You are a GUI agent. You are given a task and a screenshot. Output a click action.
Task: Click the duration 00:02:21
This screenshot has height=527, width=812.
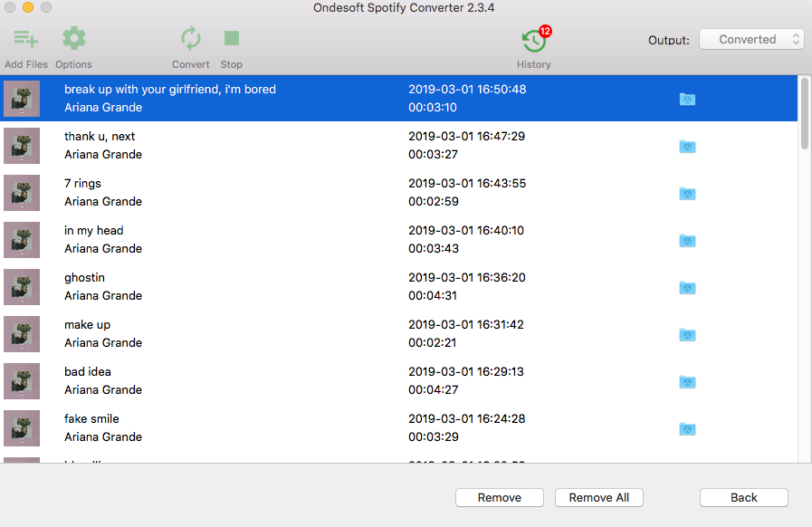pyautogui.click(x=433, y=343)
